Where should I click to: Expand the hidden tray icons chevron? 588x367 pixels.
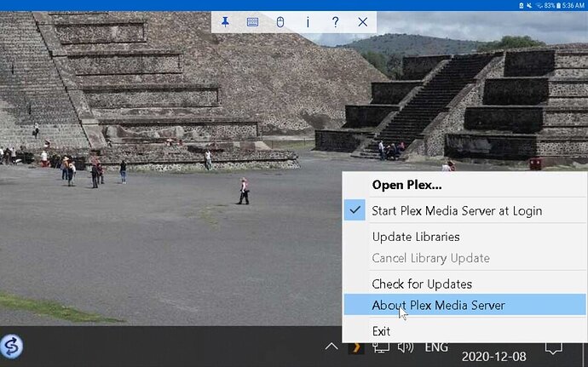(x=331, y=347)
